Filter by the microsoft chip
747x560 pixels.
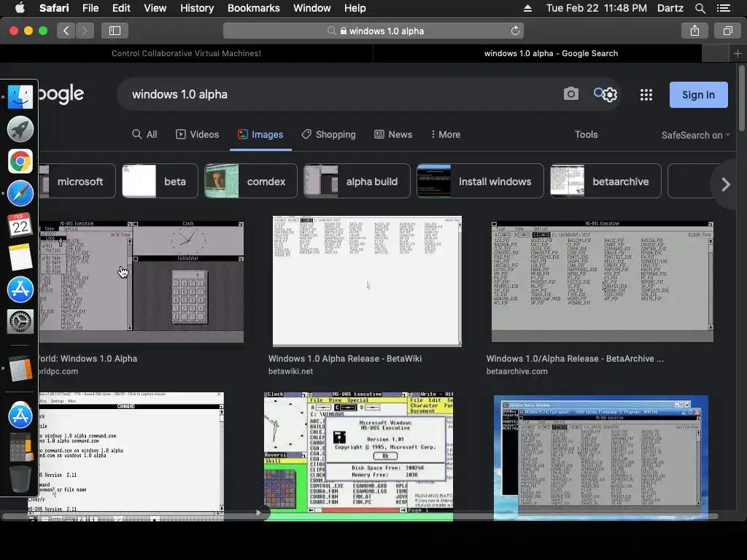(x=77, y=181)
